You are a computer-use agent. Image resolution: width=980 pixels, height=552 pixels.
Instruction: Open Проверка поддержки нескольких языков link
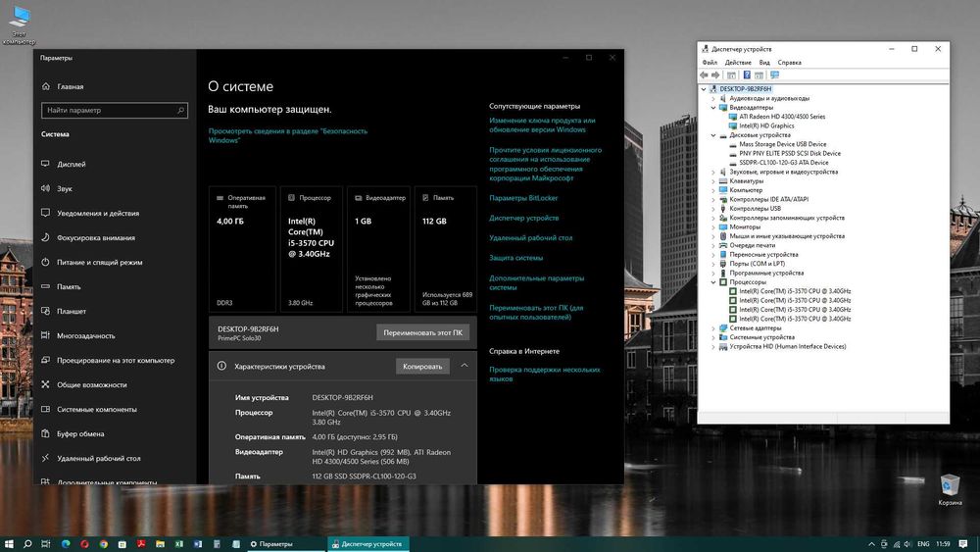544,374
